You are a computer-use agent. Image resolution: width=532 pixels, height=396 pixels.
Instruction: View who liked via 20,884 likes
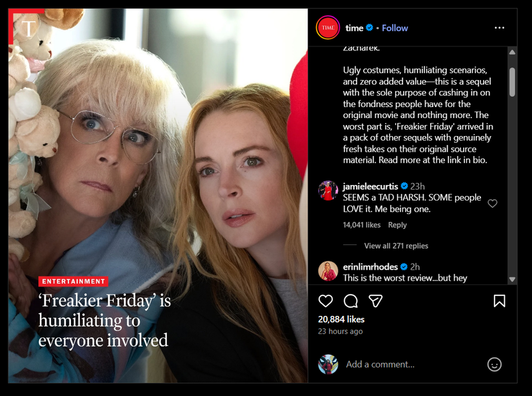pos(341,319)
